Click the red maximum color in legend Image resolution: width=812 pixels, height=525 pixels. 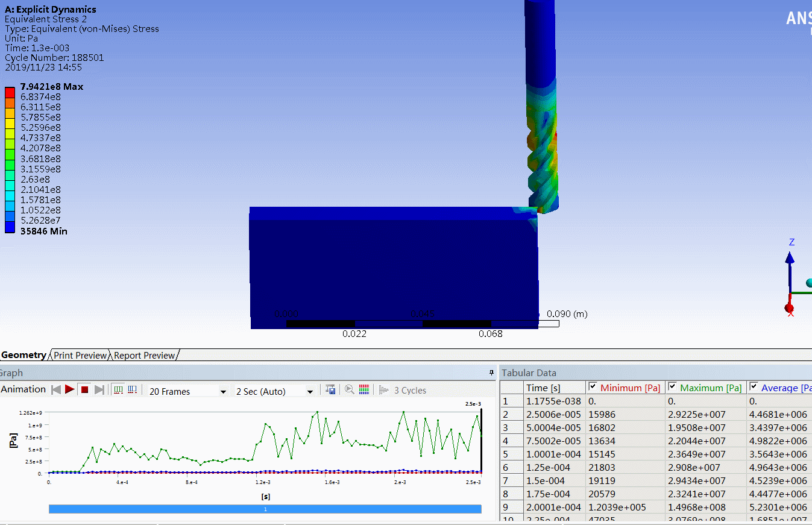point(10,92)
